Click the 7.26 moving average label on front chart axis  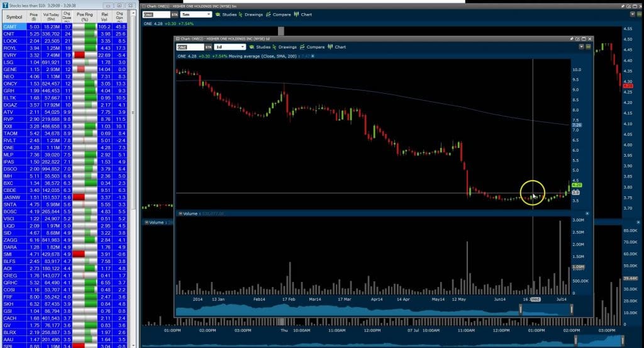[x=577, y=125]
